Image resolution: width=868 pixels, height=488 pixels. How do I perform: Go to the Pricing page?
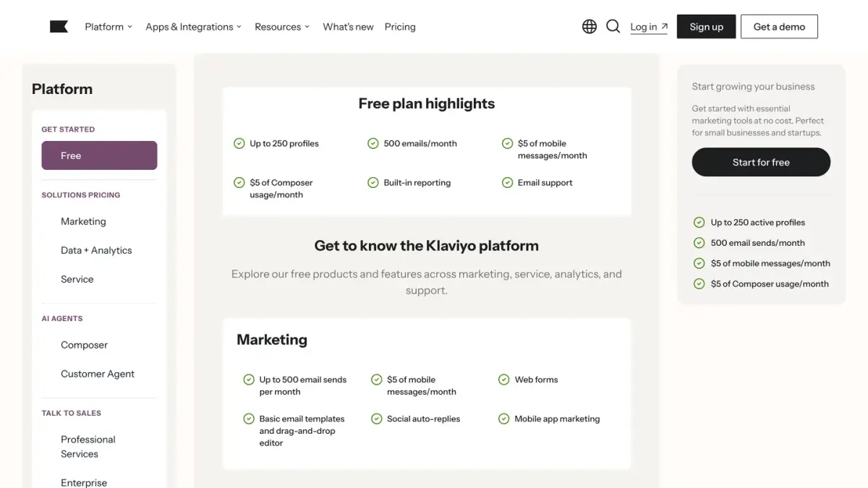point(400,27)
